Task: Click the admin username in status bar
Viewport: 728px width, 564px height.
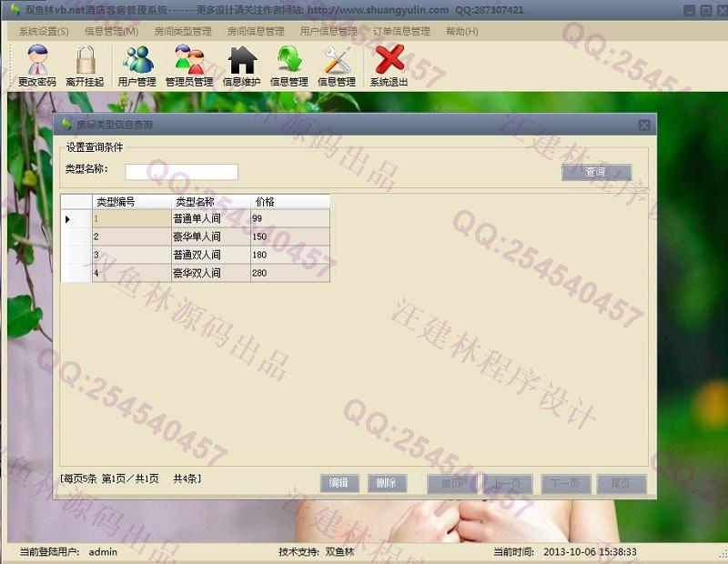Action: [x=103, y=552]
